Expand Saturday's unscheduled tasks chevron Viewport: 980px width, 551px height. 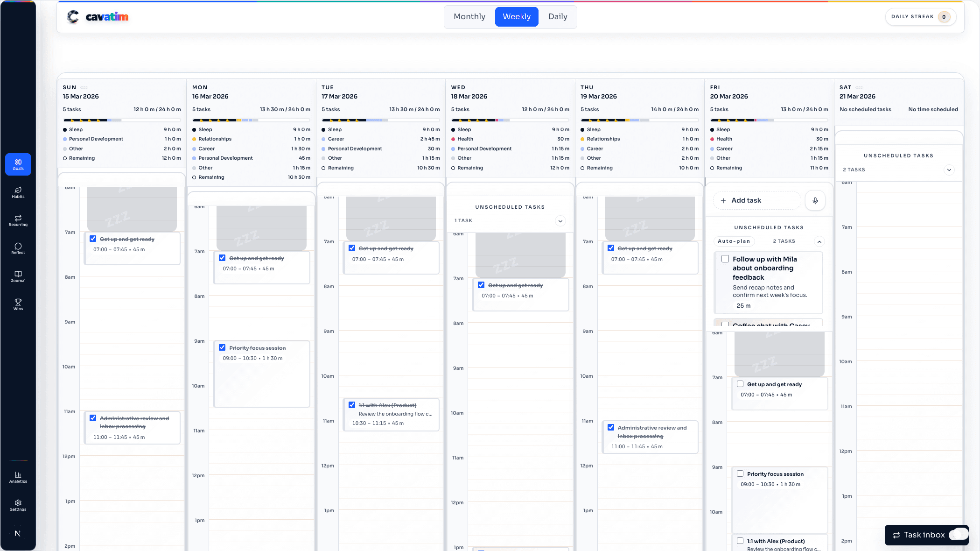tap(949, 170)
